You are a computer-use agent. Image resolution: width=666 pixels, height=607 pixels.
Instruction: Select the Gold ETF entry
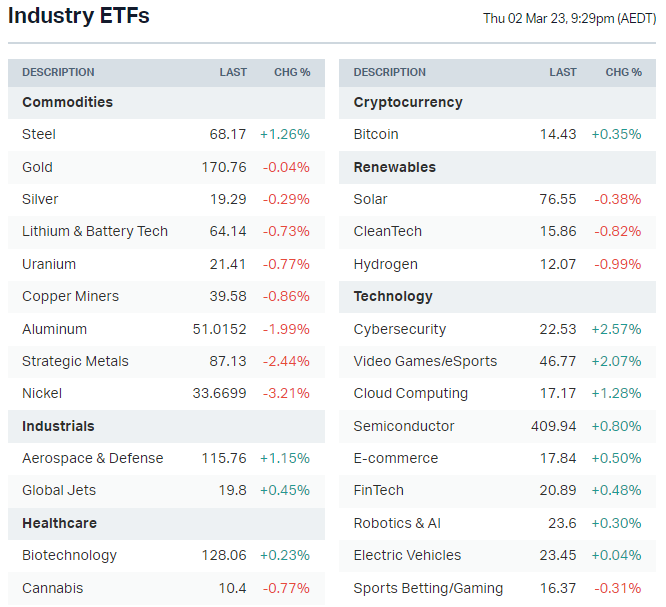click(37, 167)
